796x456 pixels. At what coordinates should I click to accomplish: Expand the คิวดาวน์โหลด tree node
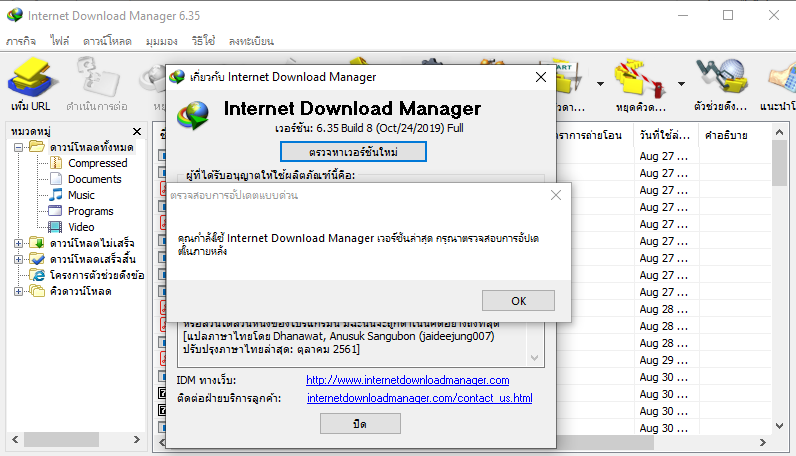[18, 291]
